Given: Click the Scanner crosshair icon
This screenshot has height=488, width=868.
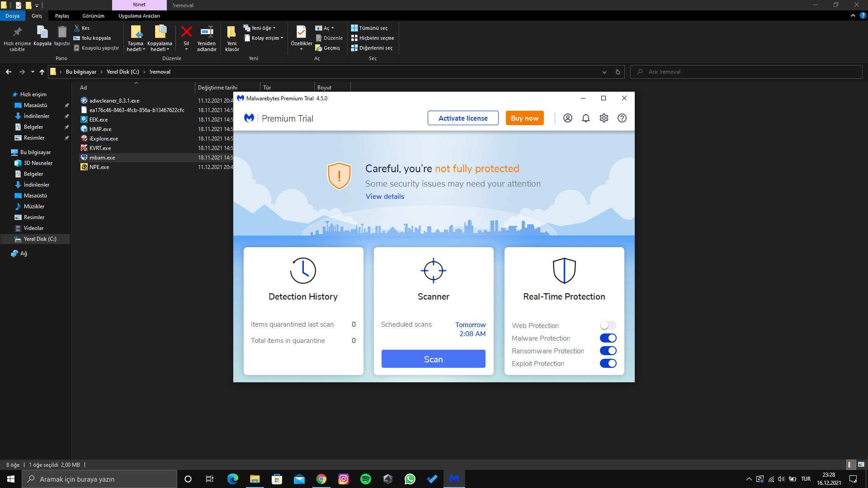Looking at the screenshot, I should 433,271.
